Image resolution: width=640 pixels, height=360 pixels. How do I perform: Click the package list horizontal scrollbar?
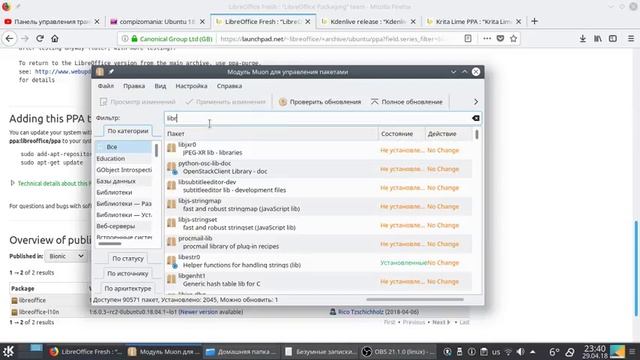click(414, 299)
